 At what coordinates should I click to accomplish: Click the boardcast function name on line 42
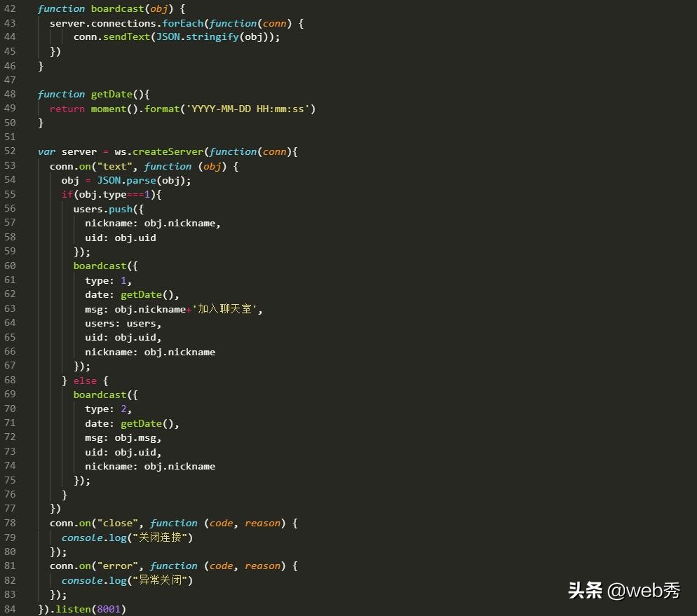(117, 8)
